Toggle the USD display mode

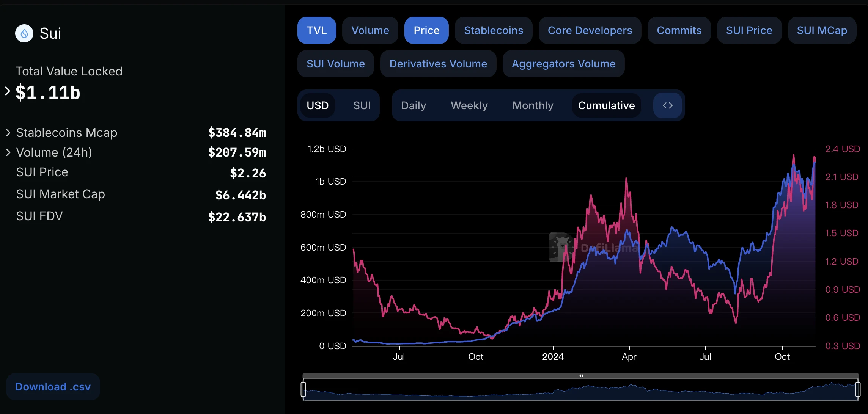[318, 105]
